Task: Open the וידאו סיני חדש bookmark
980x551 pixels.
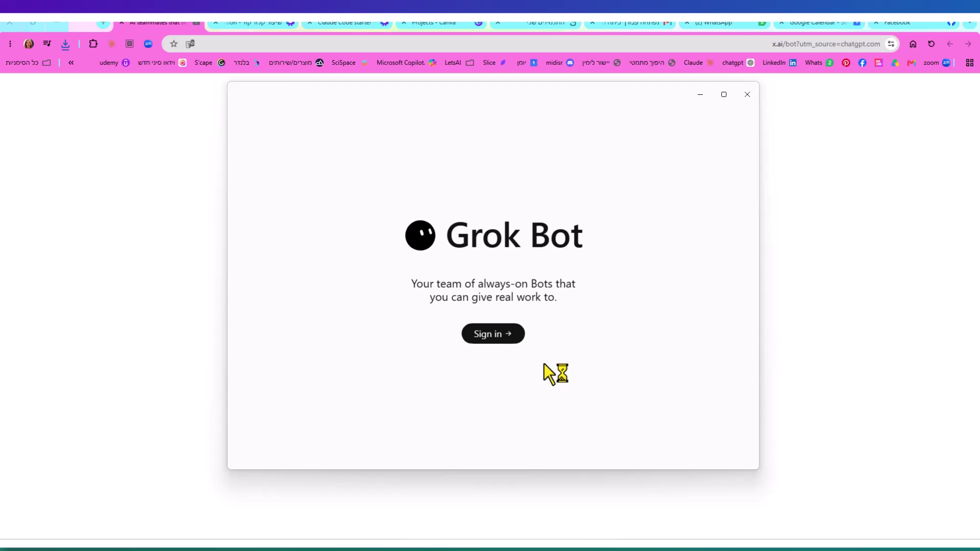Action: coord(162,63)
